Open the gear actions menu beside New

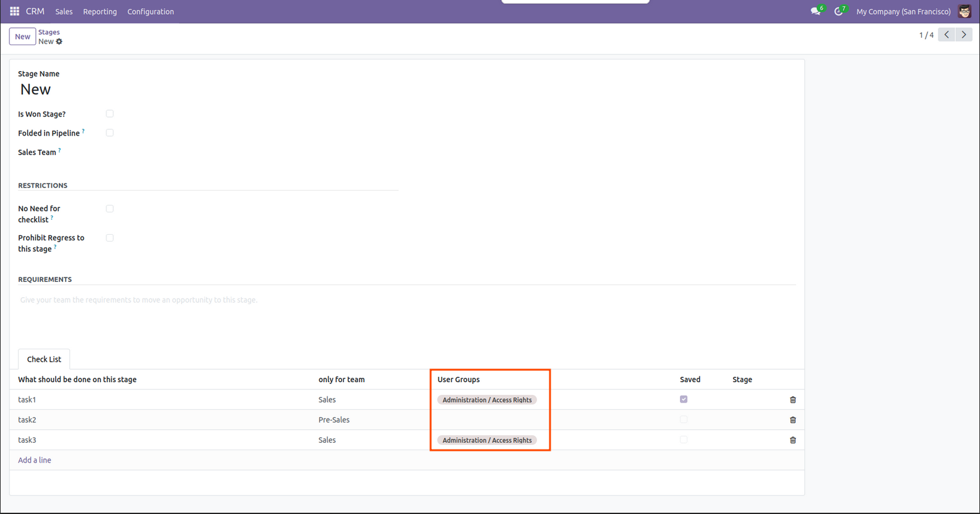59,41
